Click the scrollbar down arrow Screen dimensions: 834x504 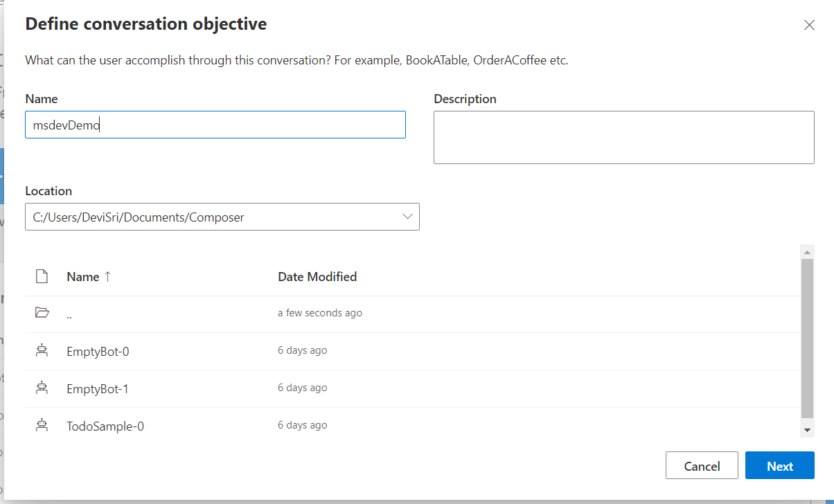point(807,431)
